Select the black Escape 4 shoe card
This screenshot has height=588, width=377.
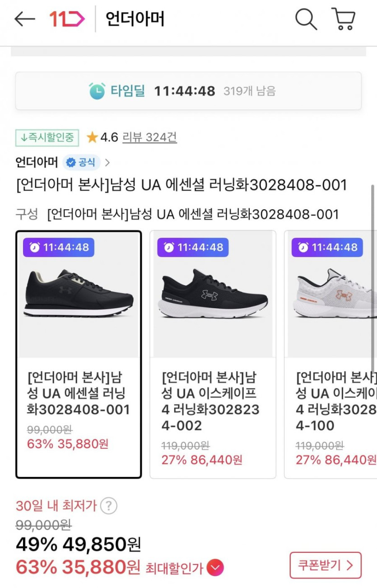pyautogui.click(x=213, y=354)
